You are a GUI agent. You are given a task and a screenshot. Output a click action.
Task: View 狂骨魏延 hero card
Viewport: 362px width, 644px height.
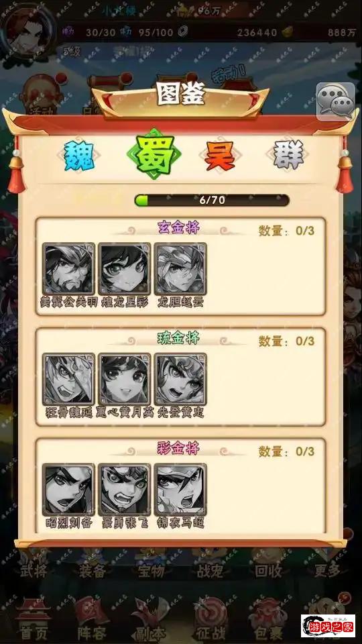(x=68, y=379)
